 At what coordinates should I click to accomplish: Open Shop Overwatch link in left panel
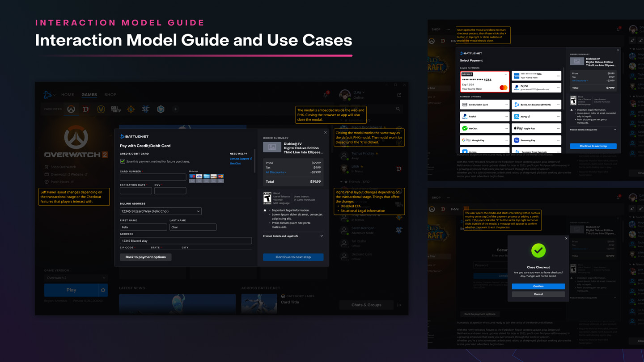point(60,167)
